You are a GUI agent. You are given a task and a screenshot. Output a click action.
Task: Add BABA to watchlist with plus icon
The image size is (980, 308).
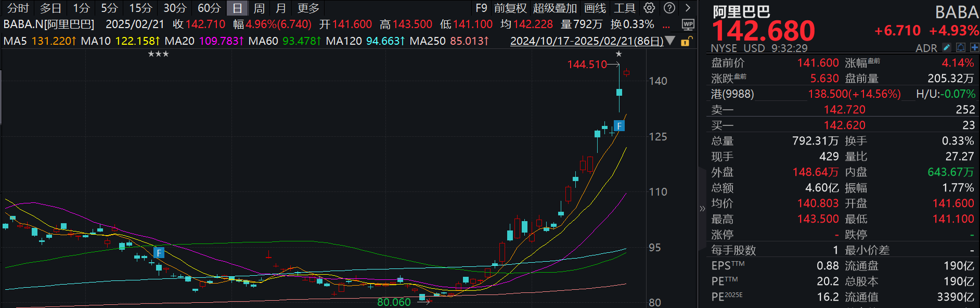pyautogui.click(x=974, y=48)
